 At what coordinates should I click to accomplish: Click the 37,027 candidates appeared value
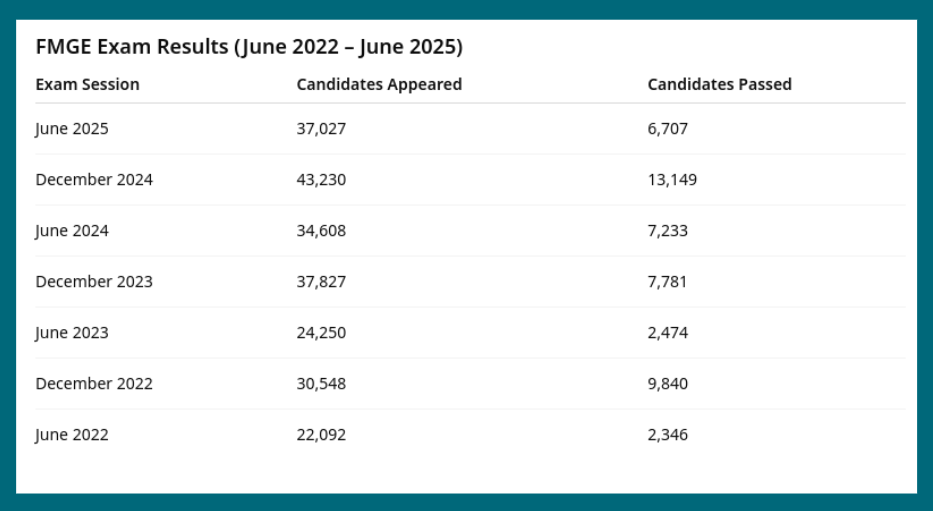(x=321, y=129)
